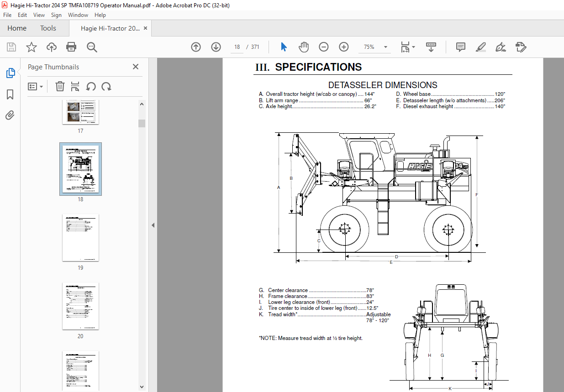564x392 pixels.
Task: Click the bookmark star icon
Action: click(32, 47)
